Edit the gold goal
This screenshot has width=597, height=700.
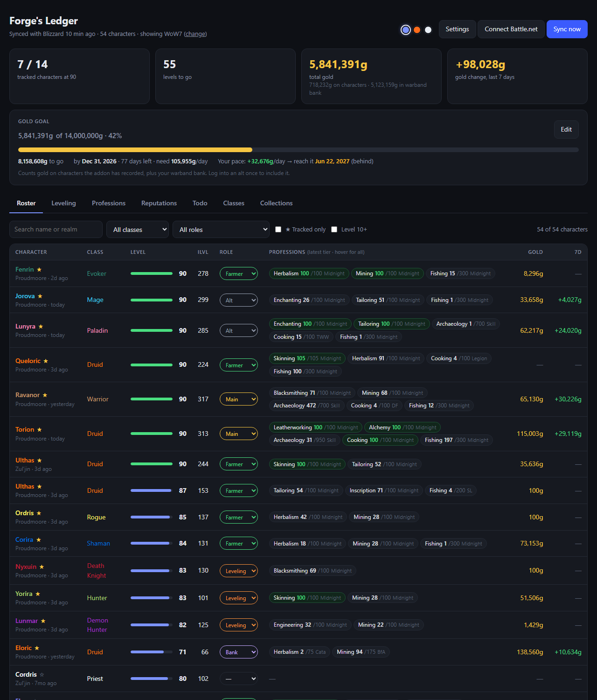(x=566, y=130)
